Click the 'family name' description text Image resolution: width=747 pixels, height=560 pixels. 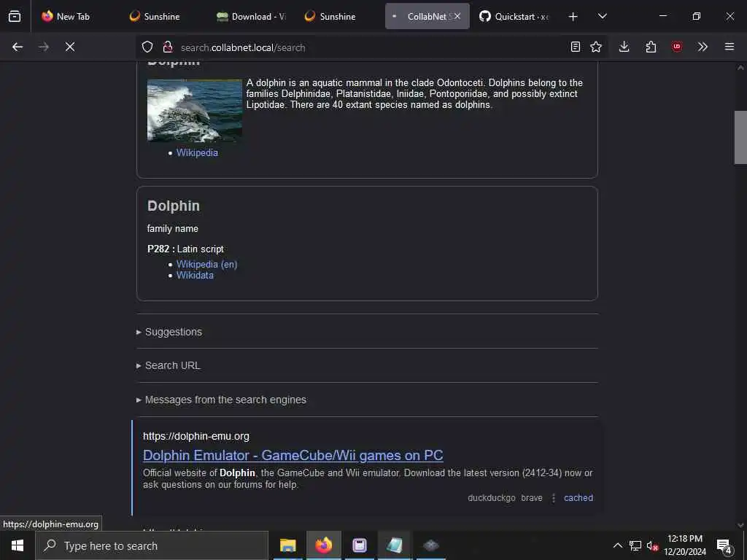coord(172,228)
